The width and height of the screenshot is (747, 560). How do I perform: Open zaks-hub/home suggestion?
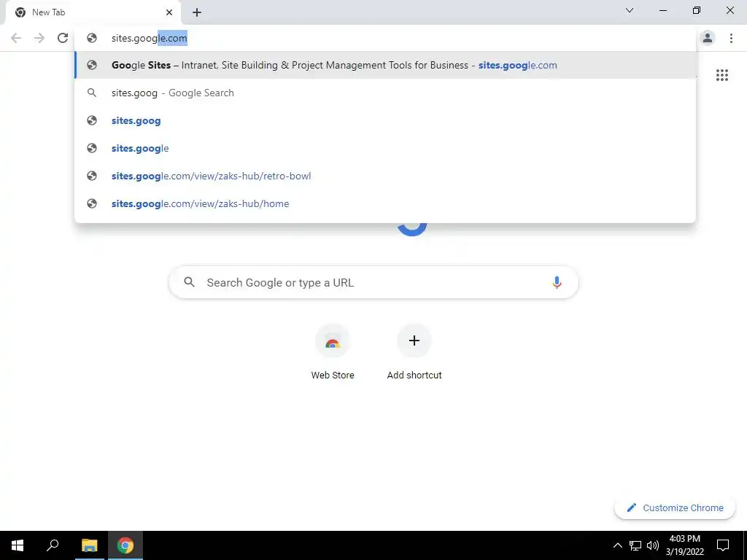[x=385, y=203]
